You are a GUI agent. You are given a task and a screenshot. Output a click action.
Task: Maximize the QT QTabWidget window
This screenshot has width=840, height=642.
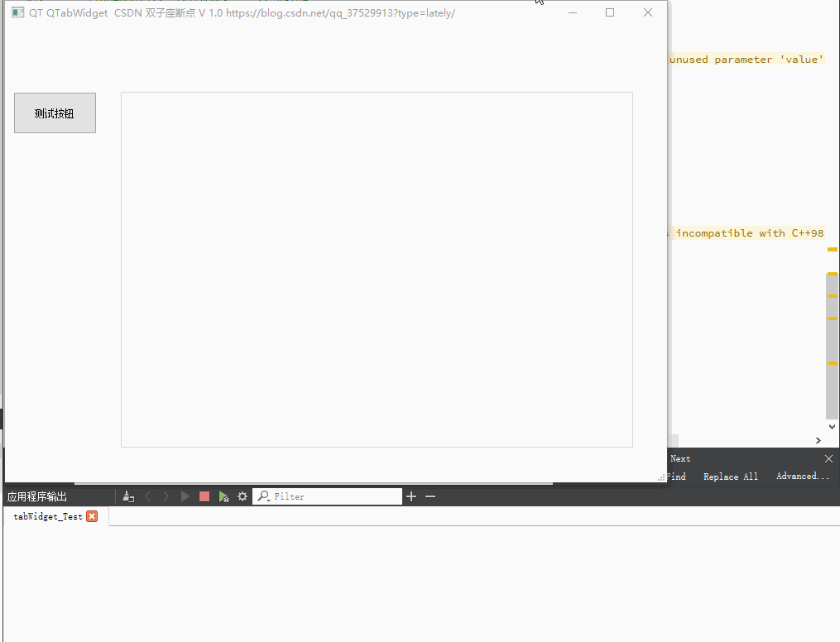click(610, 12)
